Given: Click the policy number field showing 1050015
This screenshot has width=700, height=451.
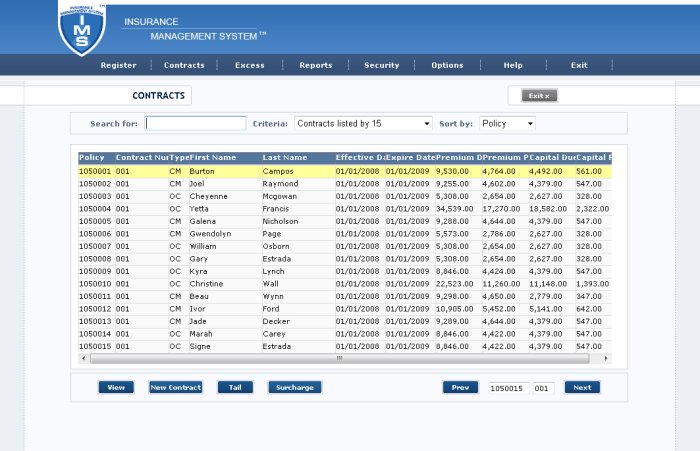Looking at the screenshot, I should tap(508, 388).
